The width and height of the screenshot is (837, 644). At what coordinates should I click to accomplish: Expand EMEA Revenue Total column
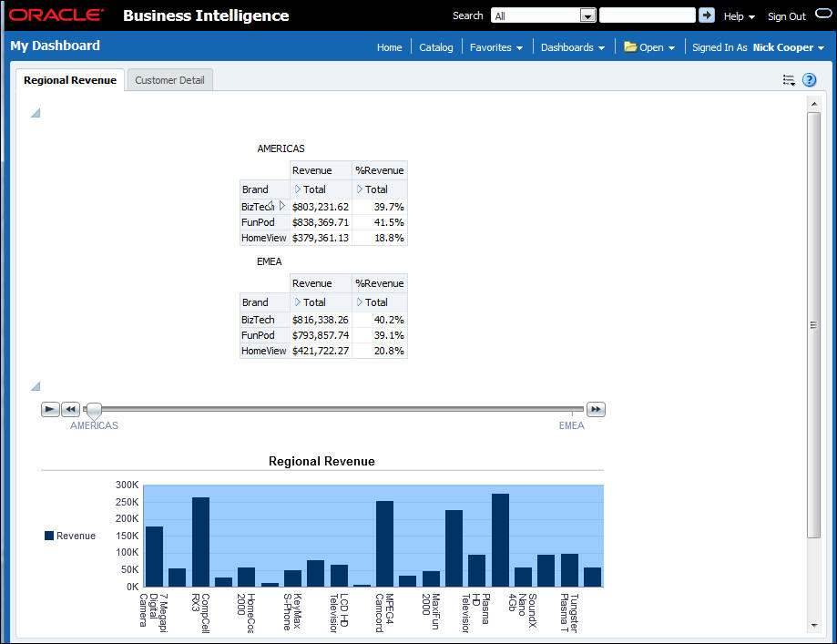coord(297,302)
